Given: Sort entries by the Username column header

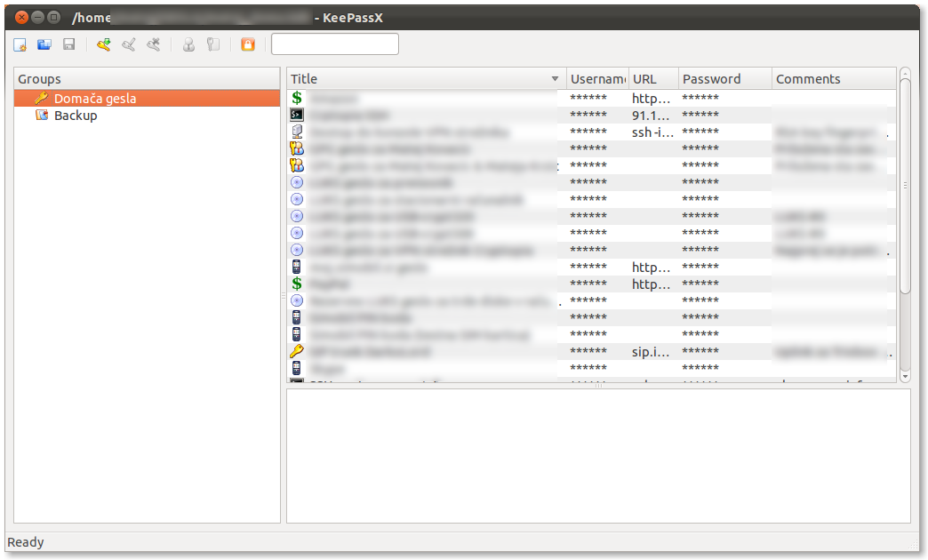Looking at the screenshot, I should 597,79.
